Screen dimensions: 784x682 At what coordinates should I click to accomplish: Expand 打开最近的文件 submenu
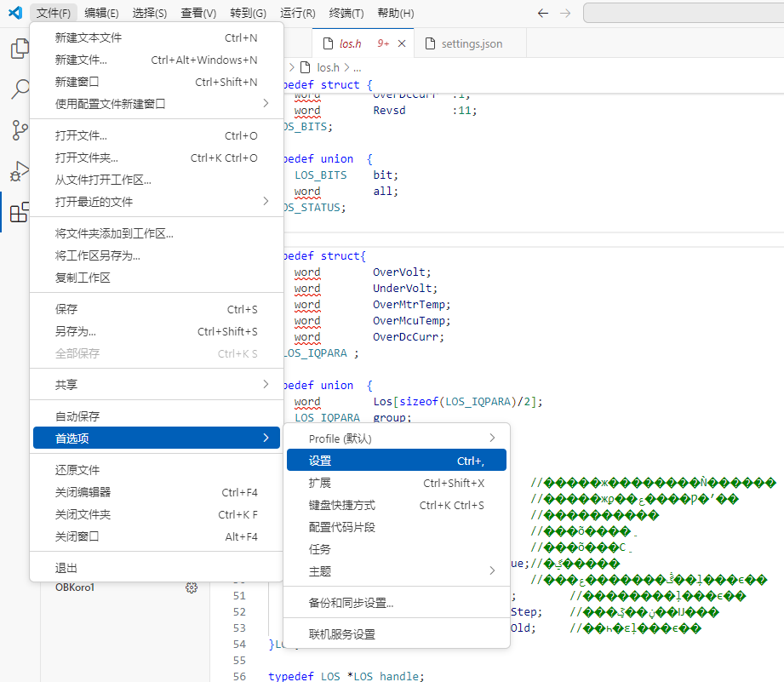point(157,202)
